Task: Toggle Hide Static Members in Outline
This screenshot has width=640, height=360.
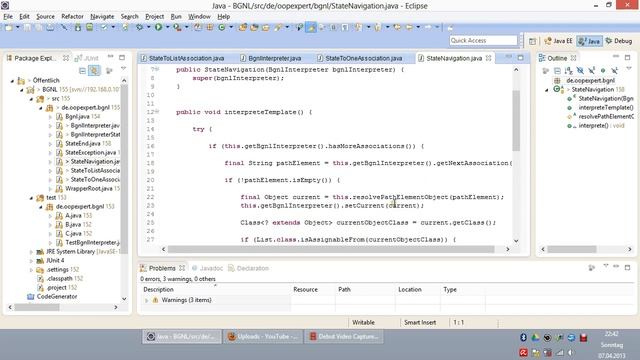Action: click(x=591, y=71)
